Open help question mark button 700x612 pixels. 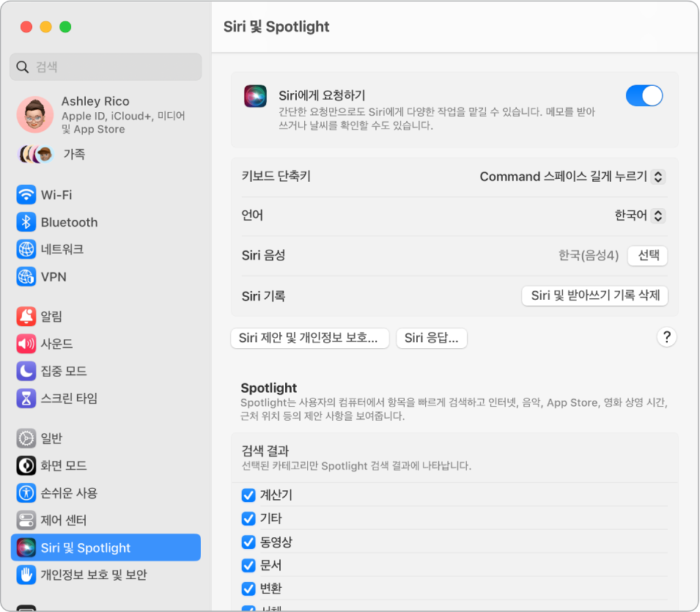(x=666, y=337)
